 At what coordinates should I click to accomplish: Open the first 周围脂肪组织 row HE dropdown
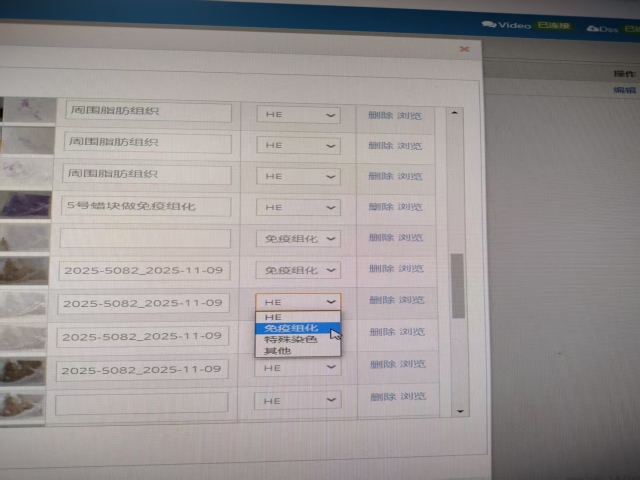tap(298, 115)
